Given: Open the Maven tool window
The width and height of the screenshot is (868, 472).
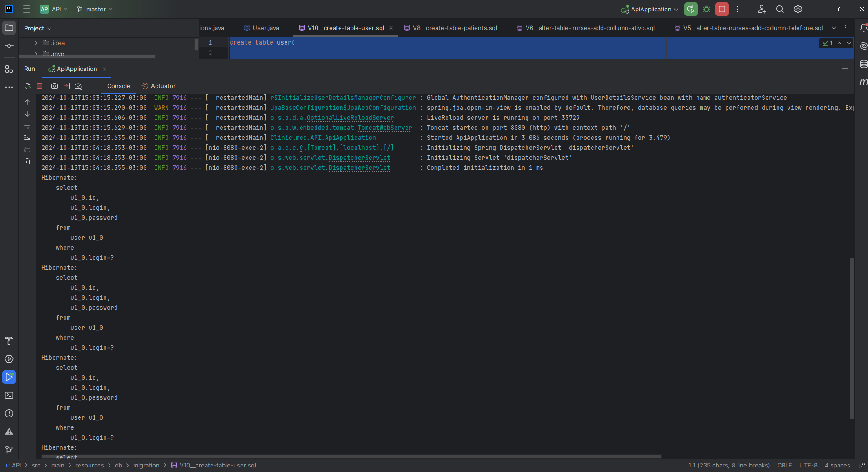Looking at the screenshot, I should tap(863, 82).
